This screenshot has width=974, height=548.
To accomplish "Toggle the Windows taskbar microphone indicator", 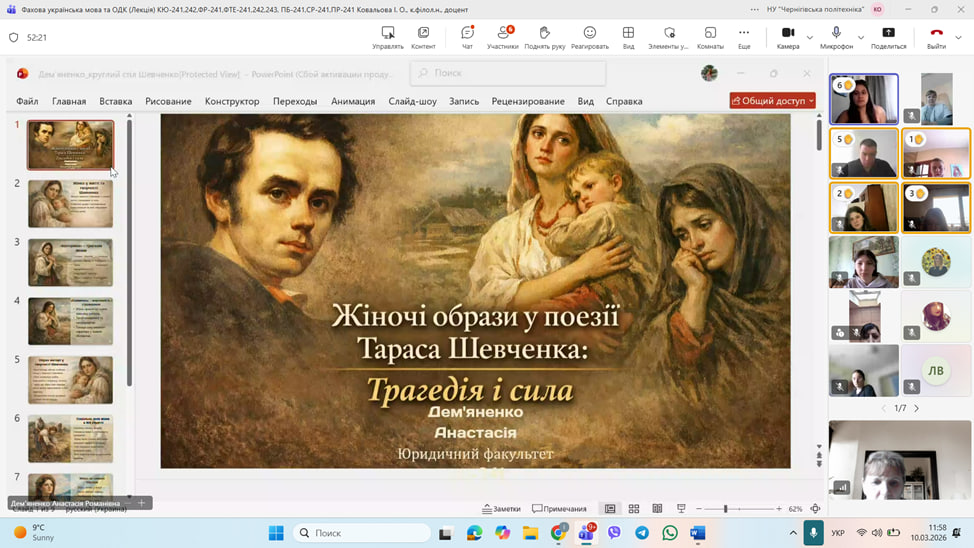I will pos(815,533).
